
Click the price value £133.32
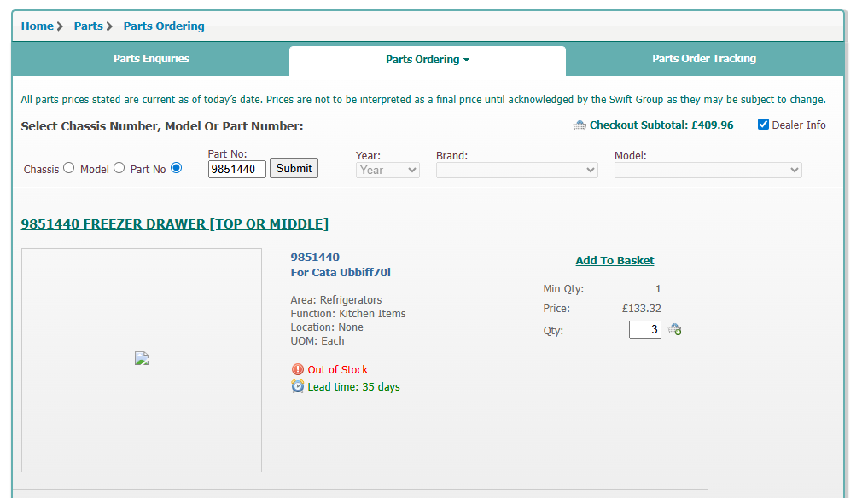pyautogui.click(x=642, y=308)
